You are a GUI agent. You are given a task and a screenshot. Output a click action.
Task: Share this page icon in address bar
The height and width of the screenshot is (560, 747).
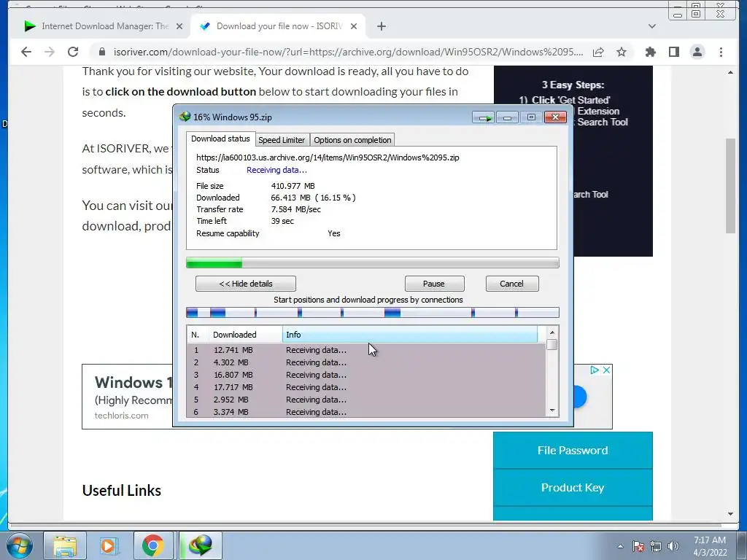598,52
